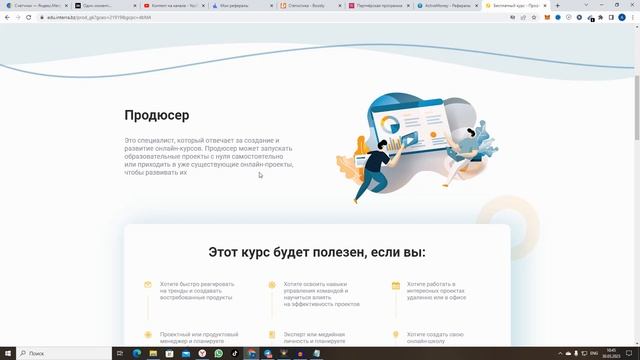The width and height of the screenshot is (640, 360).
Task: Open the tab search chevron
Action: (586, 5)
